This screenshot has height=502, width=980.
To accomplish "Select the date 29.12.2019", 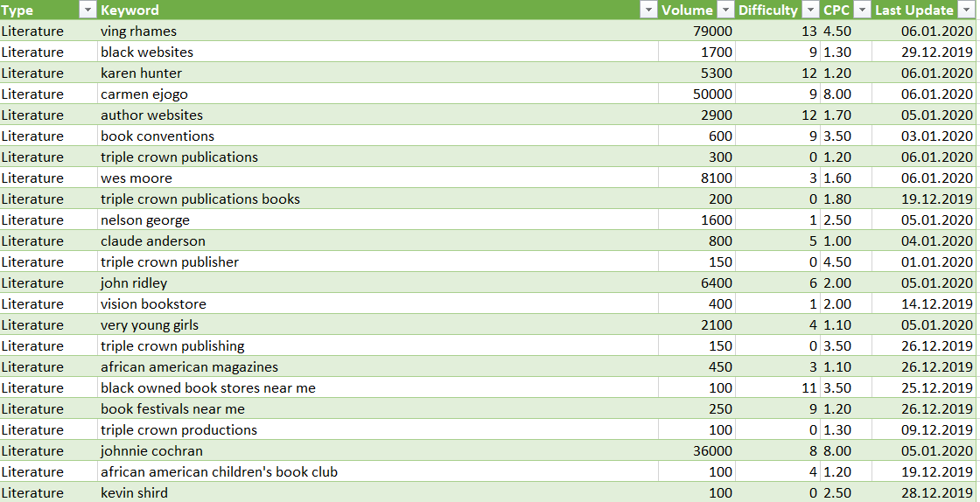I will 937,52.
